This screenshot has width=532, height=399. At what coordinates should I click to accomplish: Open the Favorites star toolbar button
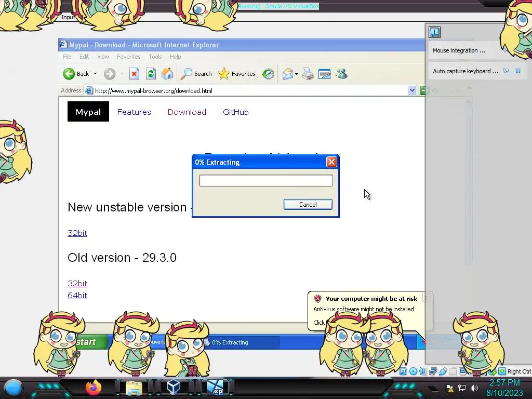[237, 74]
